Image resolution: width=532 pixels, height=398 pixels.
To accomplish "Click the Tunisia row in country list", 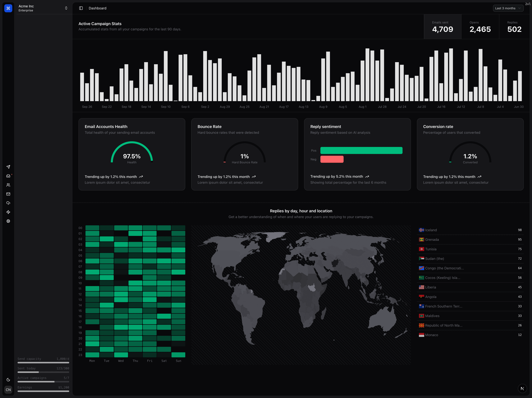I will [x=470, y=249].
